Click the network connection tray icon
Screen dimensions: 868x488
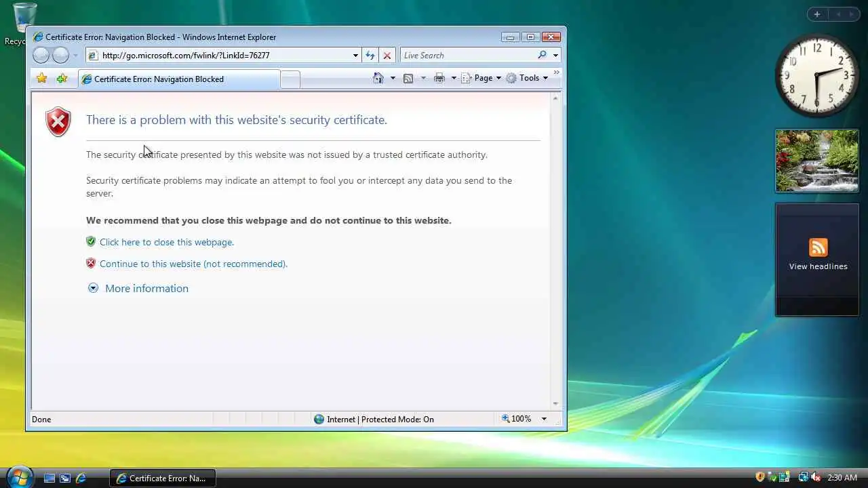pos(804,477)
